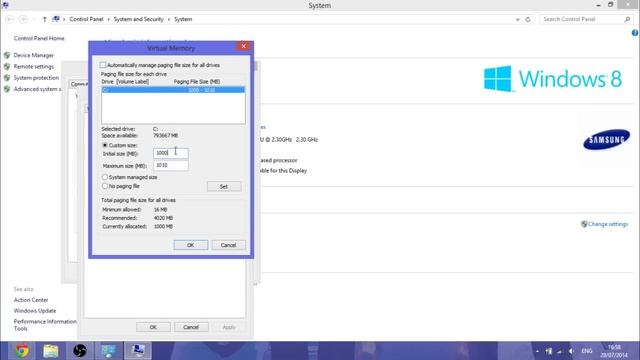The height and width of the screenshot is (360, 640).
Task: Open Control Panel Home link
Action: point(39,38)
